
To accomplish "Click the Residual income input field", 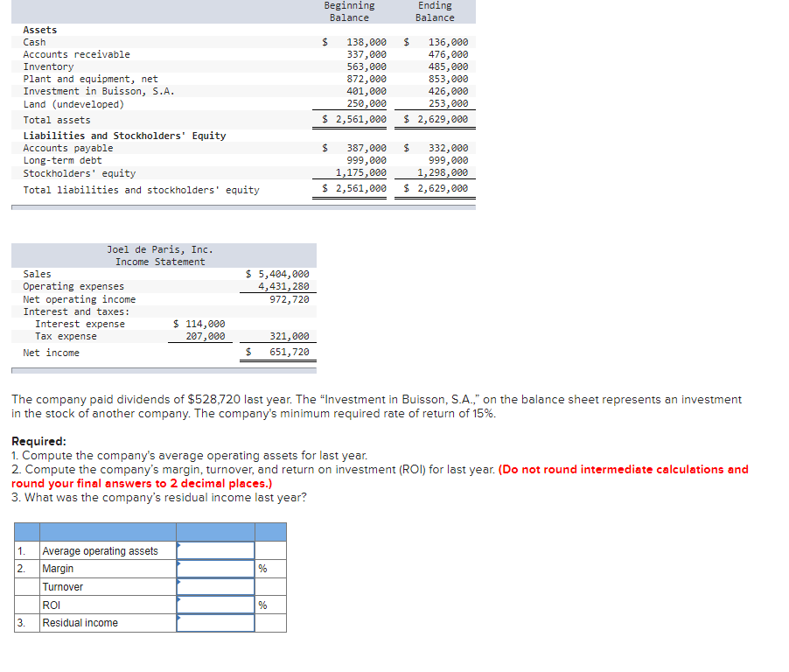I will 215,623.
